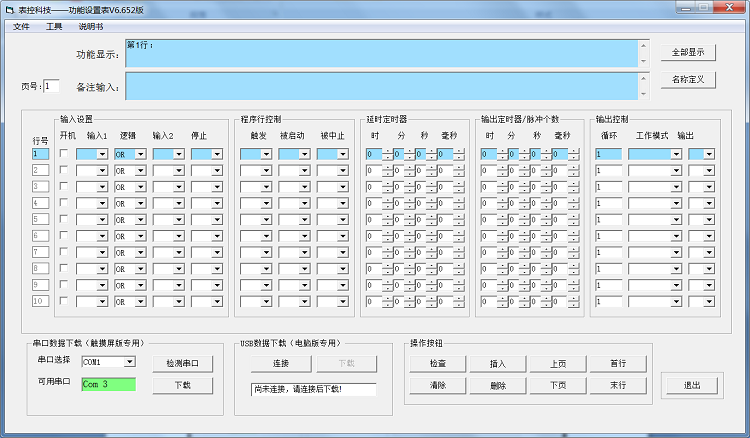Click the 全部显示 button
This screenshot has height=438, width=750.
[688, 52]
